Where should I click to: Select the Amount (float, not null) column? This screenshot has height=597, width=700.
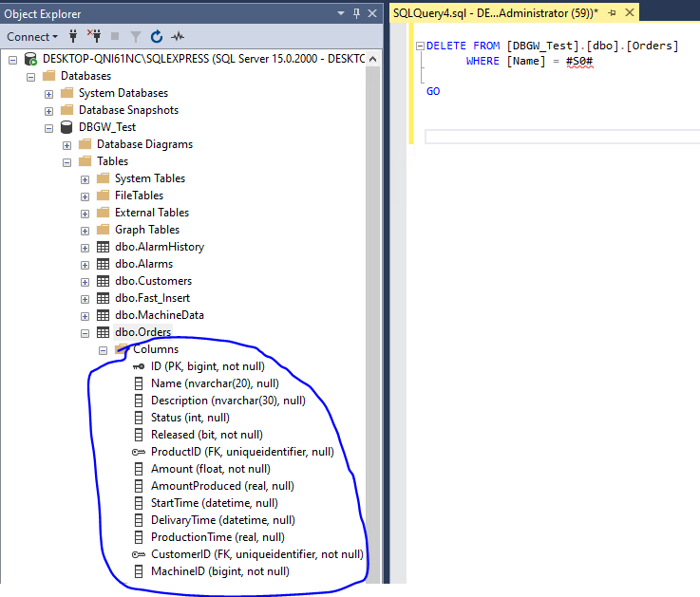pyautogui.click(x=211, y=469)
